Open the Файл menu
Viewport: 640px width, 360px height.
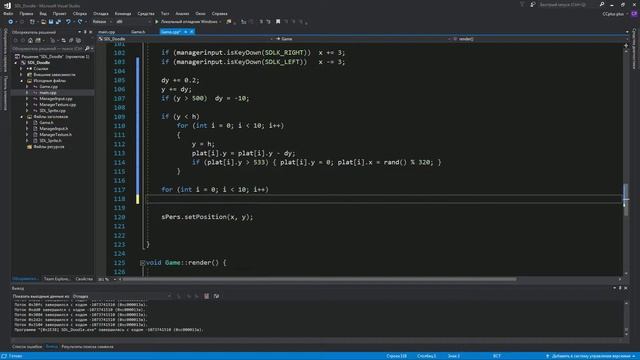pyautogui.click(x=8, y=13)
